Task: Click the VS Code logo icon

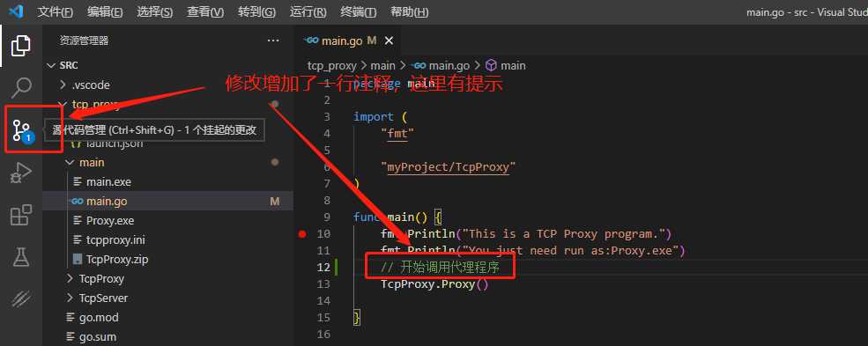Action: pyautogui.click(x=16, y=11)
